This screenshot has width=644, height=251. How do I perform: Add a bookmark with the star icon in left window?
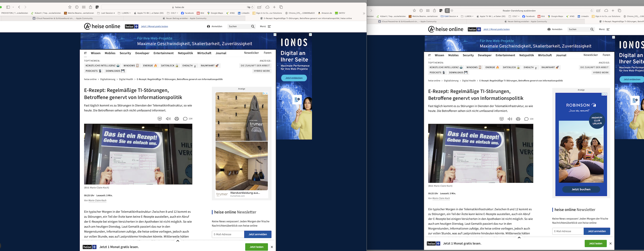70,7
